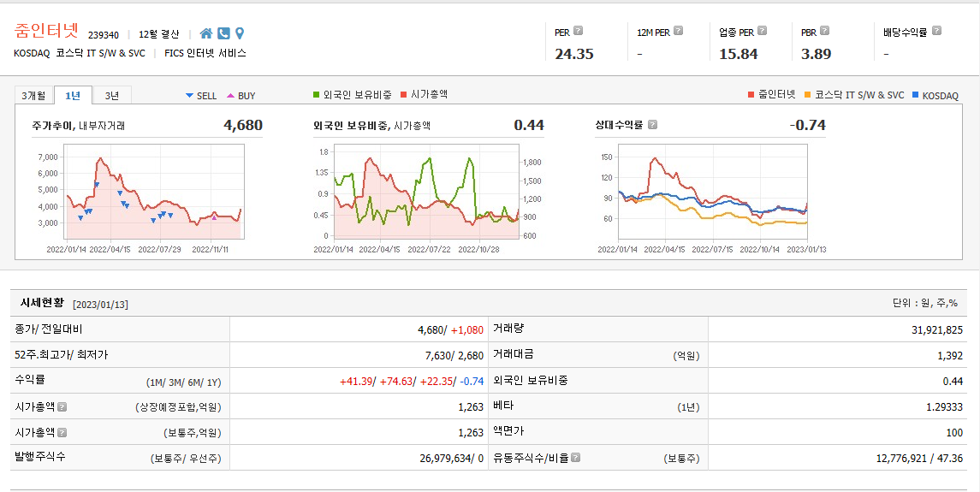Click the location pin icon
The image size is (980, 492).
(240, 33)
